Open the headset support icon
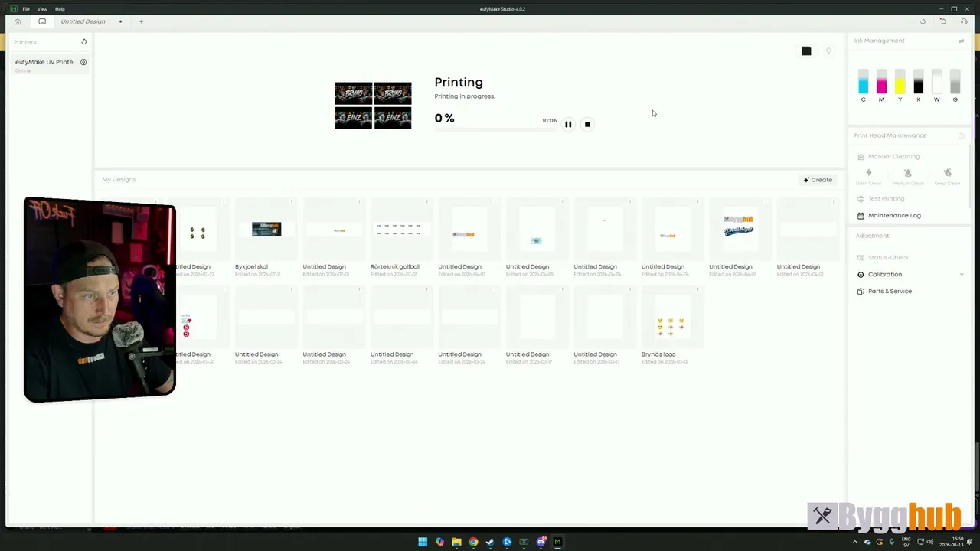 964,21
